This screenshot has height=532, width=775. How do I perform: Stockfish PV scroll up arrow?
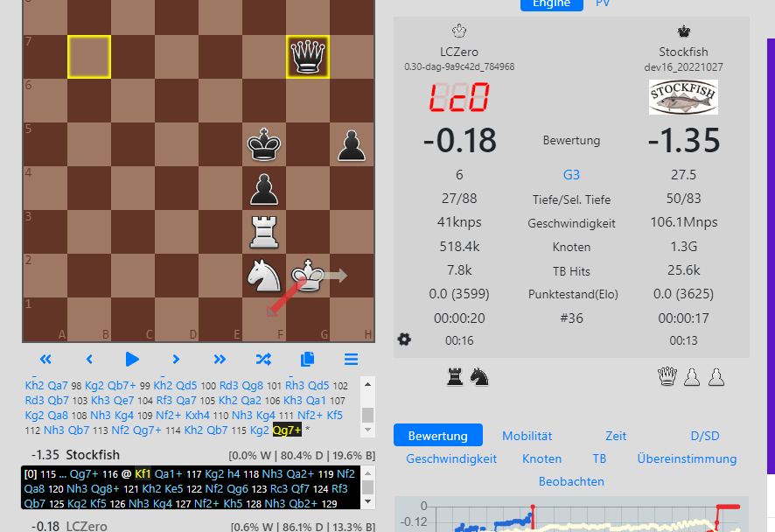tap(367, 473)
